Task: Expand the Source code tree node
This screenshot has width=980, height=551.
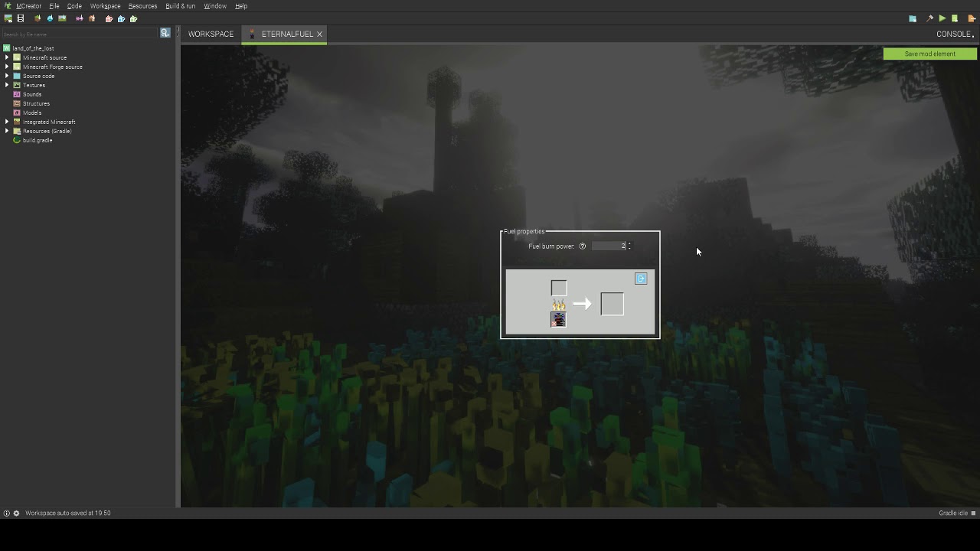Action: [7, 76]
